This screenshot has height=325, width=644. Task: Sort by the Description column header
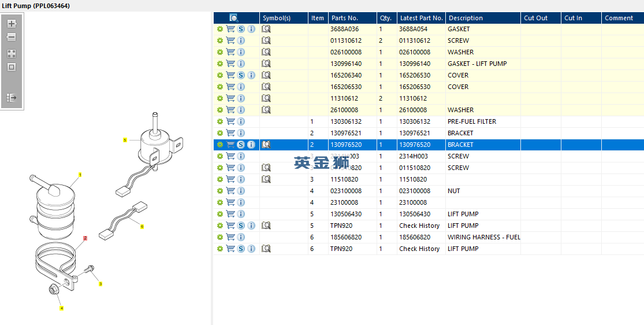[x=483, y=18]
